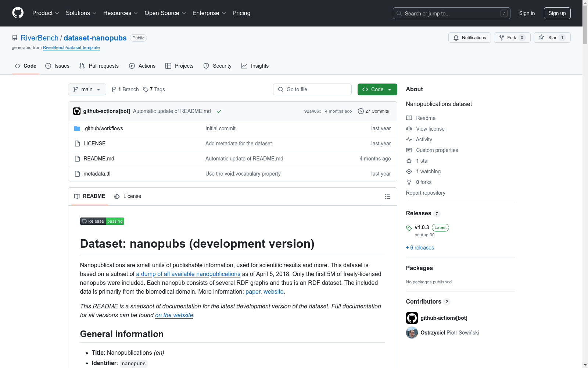
Task: Expand the Open Source menu
Action: coord(165,13)
